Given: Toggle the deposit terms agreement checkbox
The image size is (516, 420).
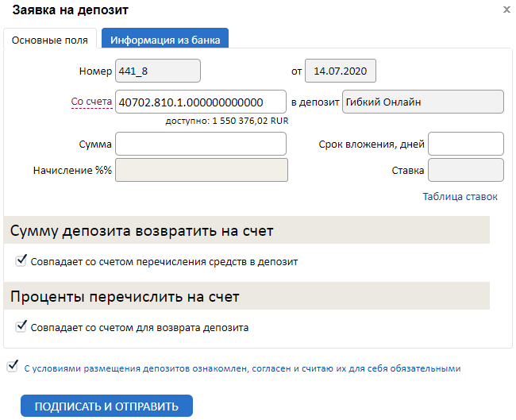Looking at the screenshot, I should point(12,367).
